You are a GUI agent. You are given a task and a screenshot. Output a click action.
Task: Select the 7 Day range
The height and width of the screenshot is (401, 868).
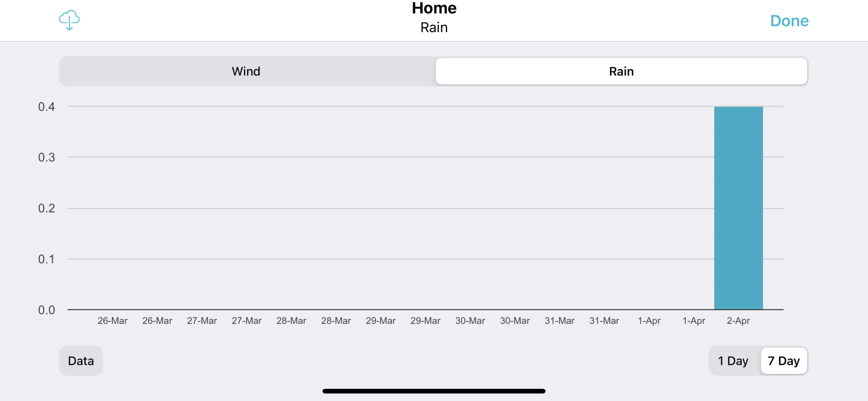784,361
